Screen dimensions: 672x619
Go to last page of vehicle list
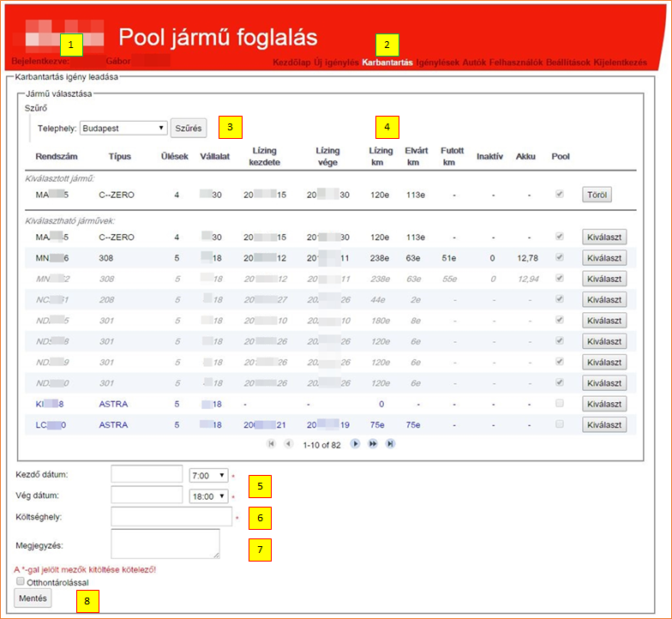390,444
